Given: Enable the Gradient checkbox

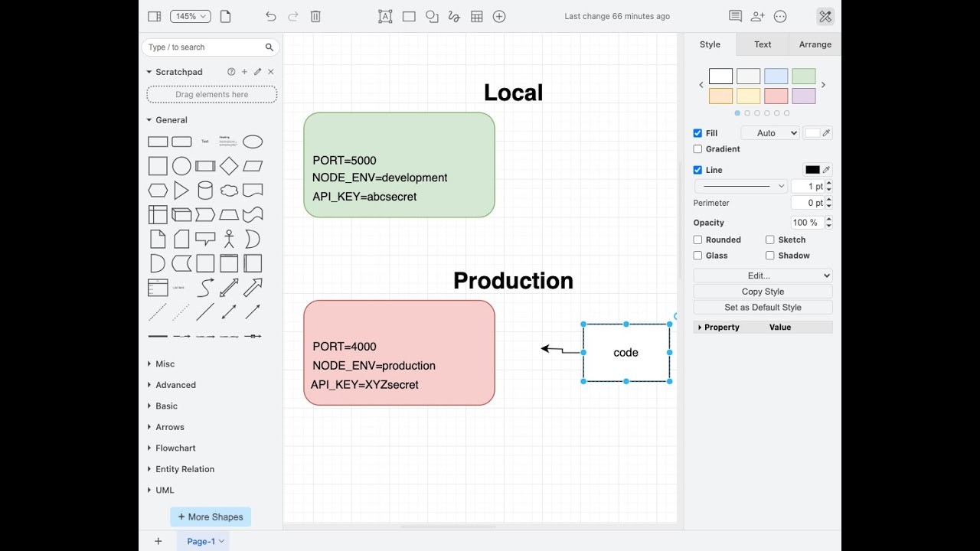Looking at the screenshot, I should point(697,149).
